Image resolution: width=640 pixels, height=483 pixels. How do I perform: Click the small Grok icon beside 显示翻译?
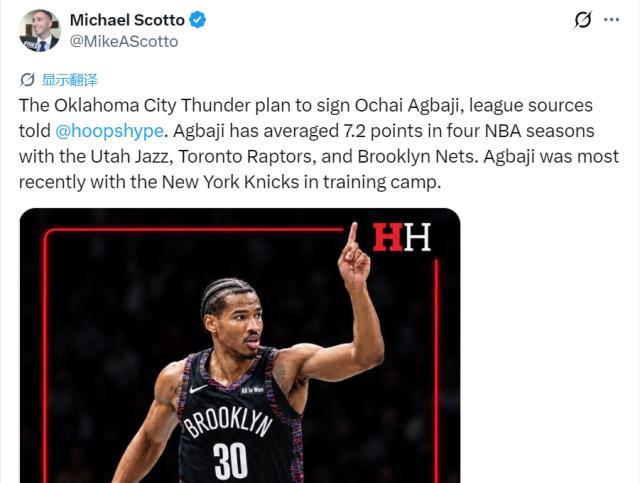coord(27,80)
